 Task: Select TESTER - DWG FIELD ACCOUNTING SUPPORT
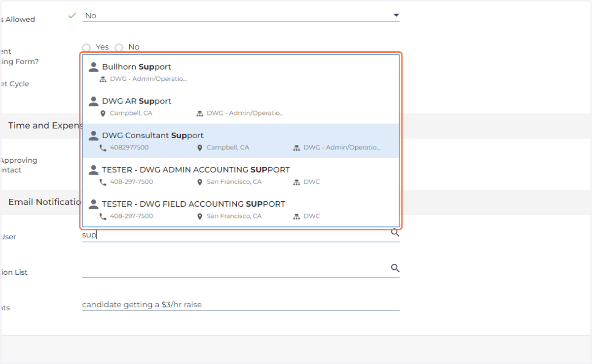[x=241, y=209]
